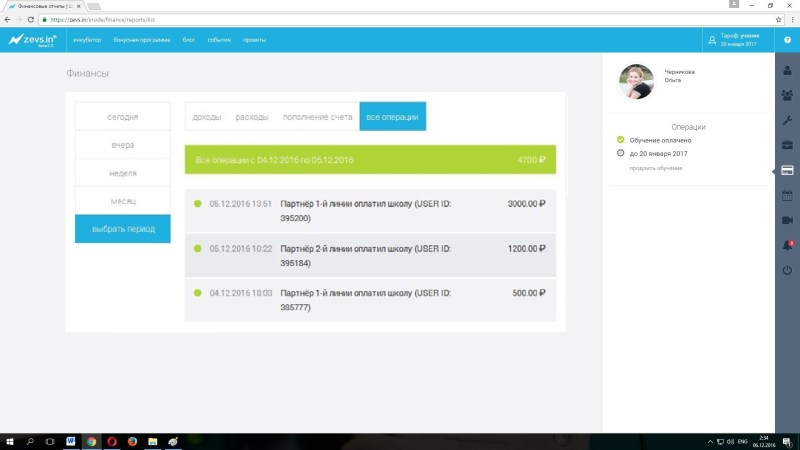Open the user profile sidebar icon

(787, 70)
